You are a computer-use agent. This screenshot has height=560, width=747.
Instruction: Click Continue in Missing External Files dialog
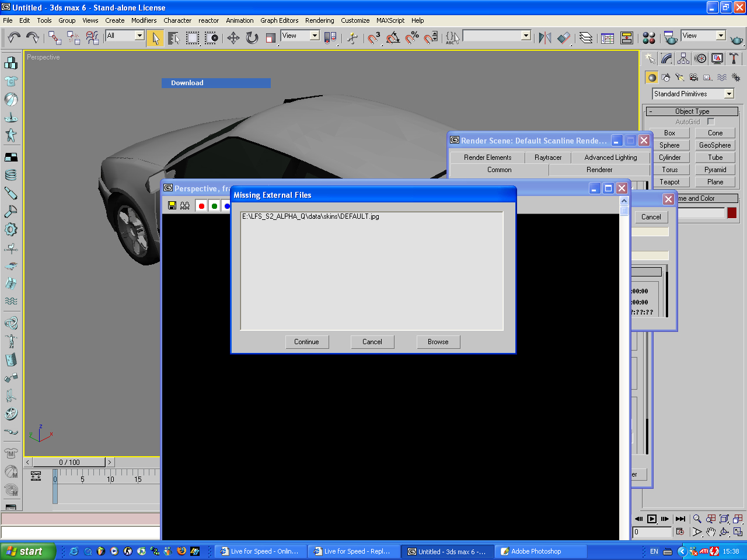(x=307, y=342)
